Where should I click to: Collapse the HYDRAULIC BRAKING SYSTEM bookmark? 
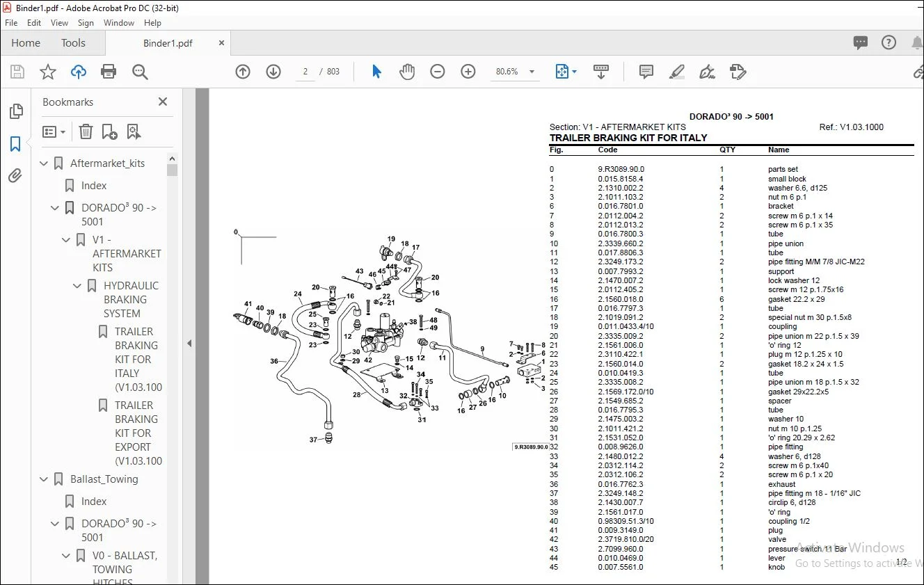78,286
